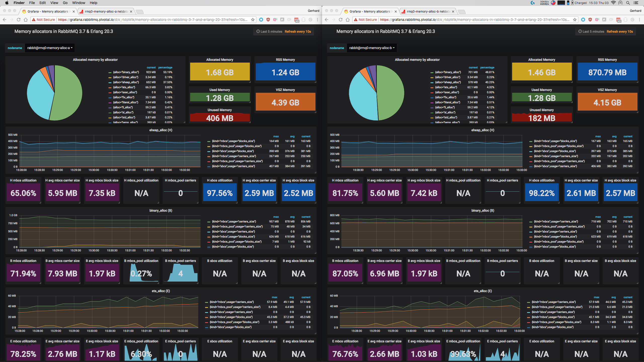644x362 pixels.
Task: Go back in the left Chrome window
Action: click(x=4, y=20)
